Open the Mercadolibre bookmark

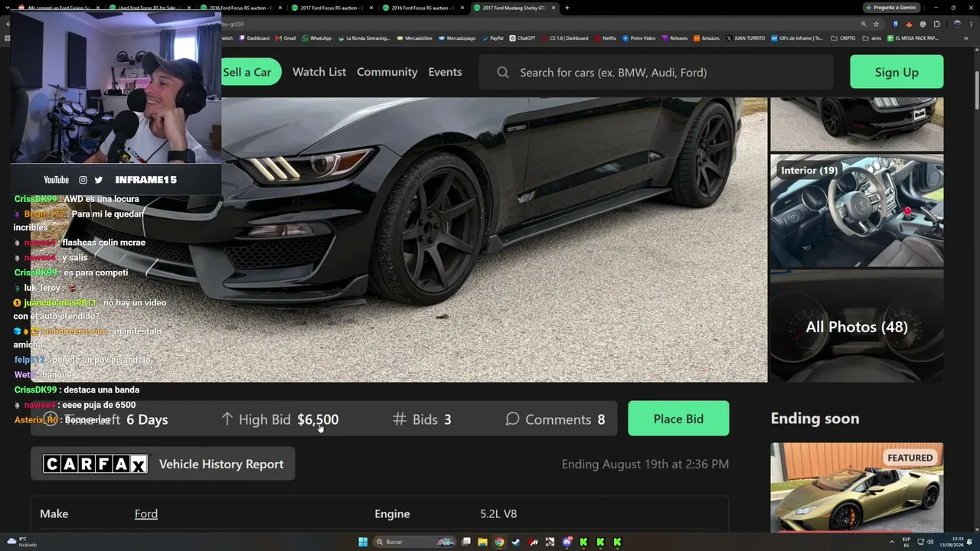coord(415,38)
